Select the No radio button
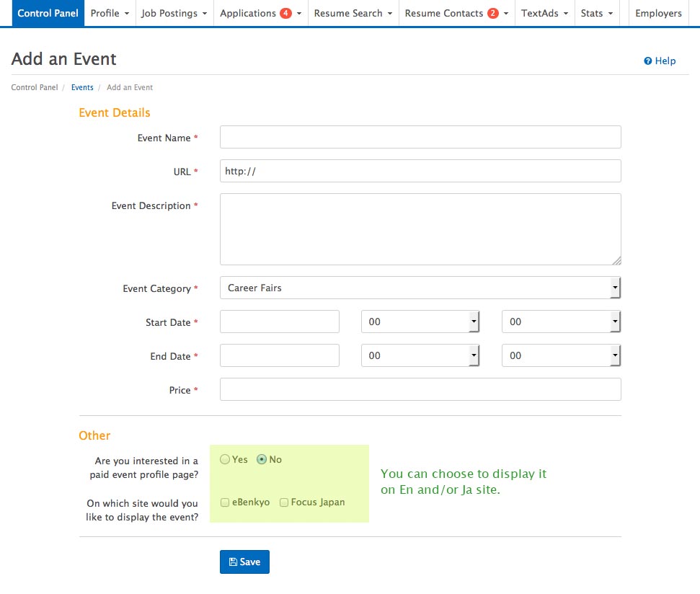This screenshot has width=700, height=594. click(x=262, y=459)
